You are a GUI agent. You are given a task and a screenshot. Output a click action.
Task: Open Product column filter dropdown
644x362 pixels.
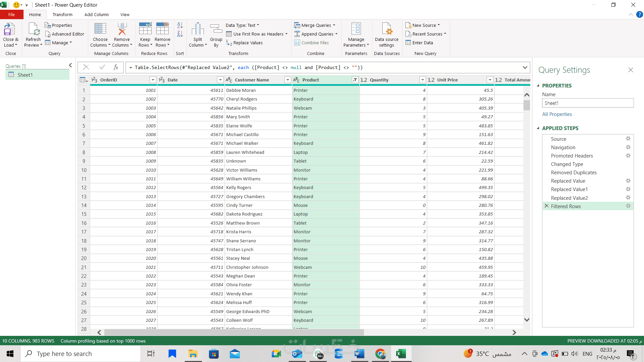[x=355, y=80]
